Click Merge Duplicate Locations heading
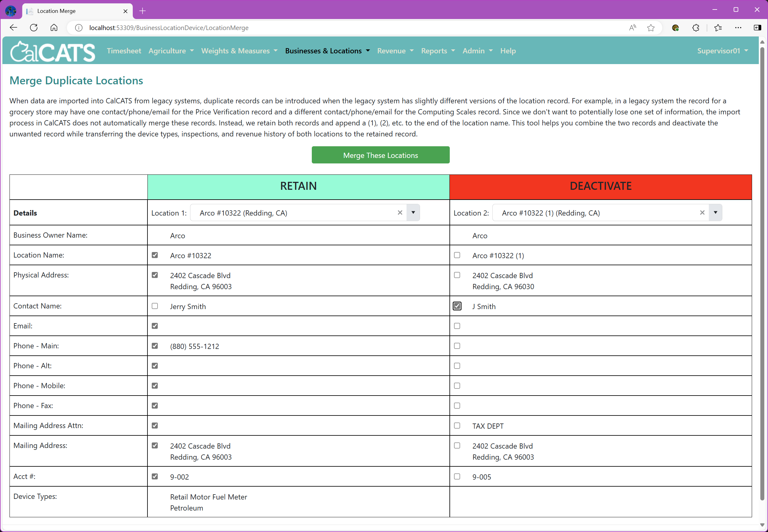 click(76, 81)
